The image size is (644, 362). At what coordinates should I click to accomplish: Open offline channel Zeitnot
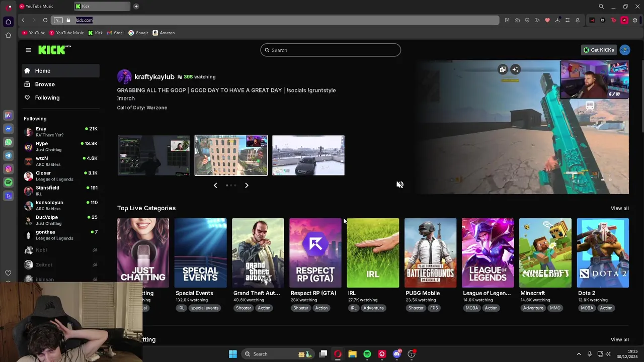click(60, 264)
